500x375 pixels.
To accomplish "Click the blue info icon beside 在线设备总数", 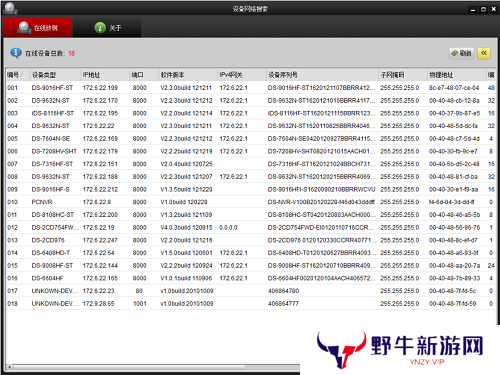I will (16, 53).
